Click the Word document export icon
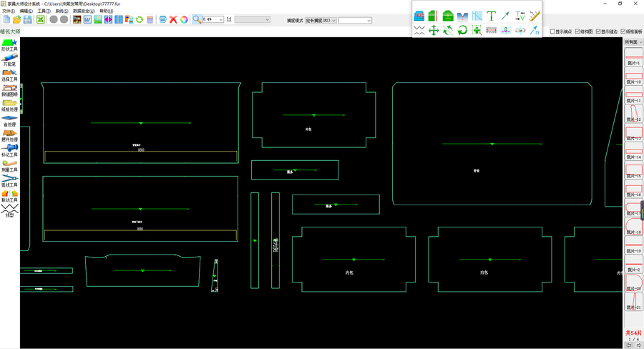This screenshot has width=644, height=349. point(87,19)
